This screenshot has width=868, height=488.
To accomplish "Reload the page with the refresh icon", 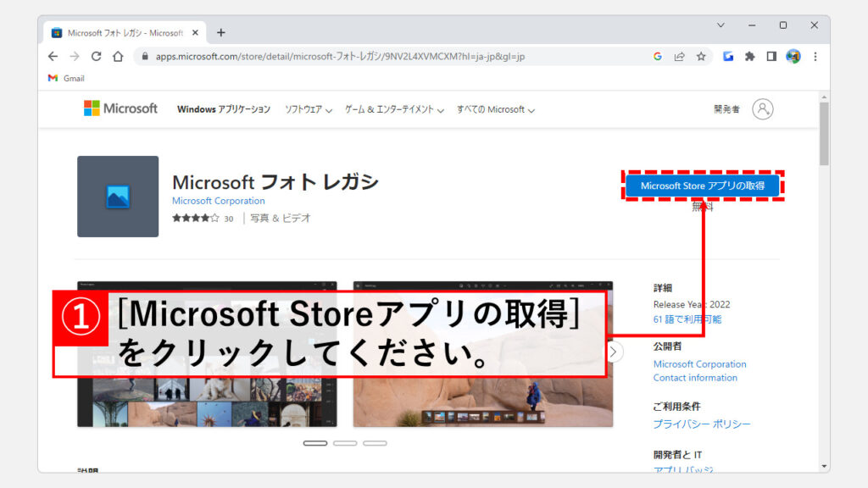I will (96, 57).
